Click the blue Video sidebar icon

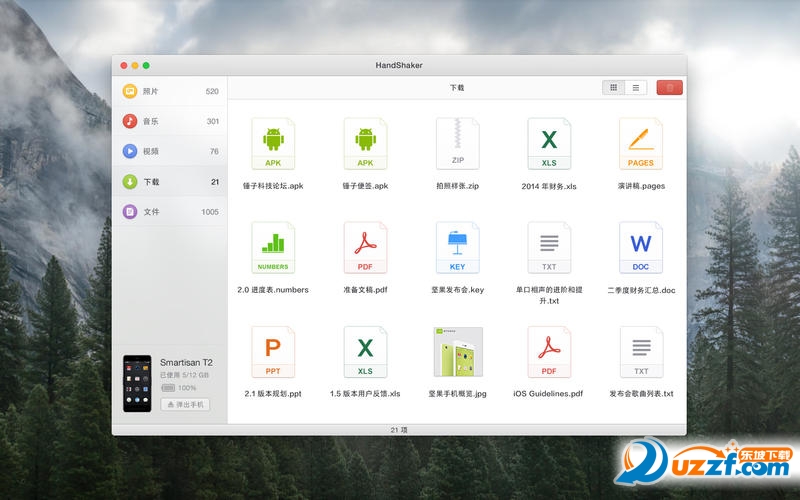click(130, 152)
